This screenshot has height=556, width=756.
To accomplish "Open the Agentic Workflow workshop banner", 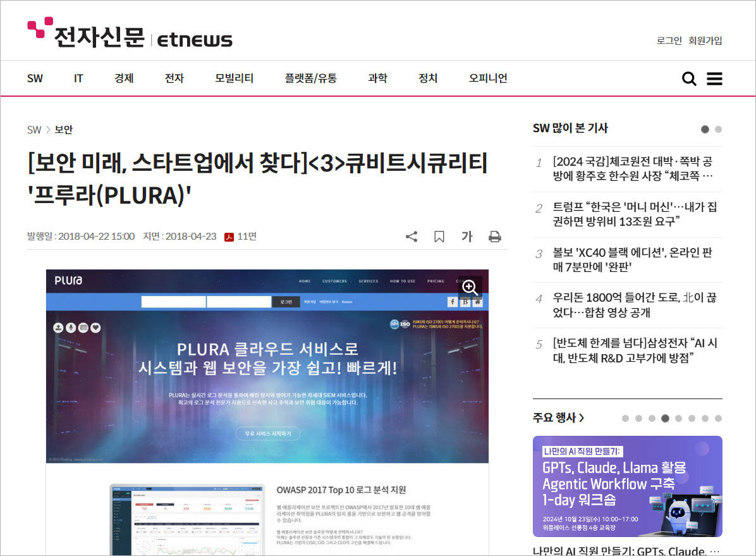I will coord(627,486).
